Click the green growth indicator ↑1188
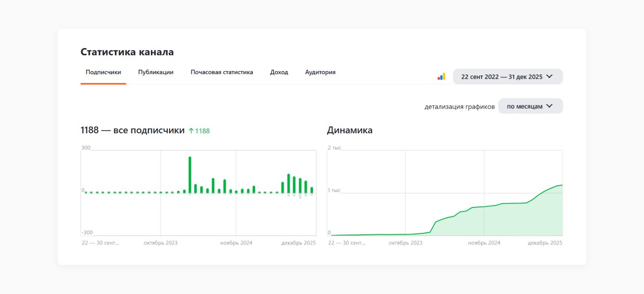 pos(199,130)
